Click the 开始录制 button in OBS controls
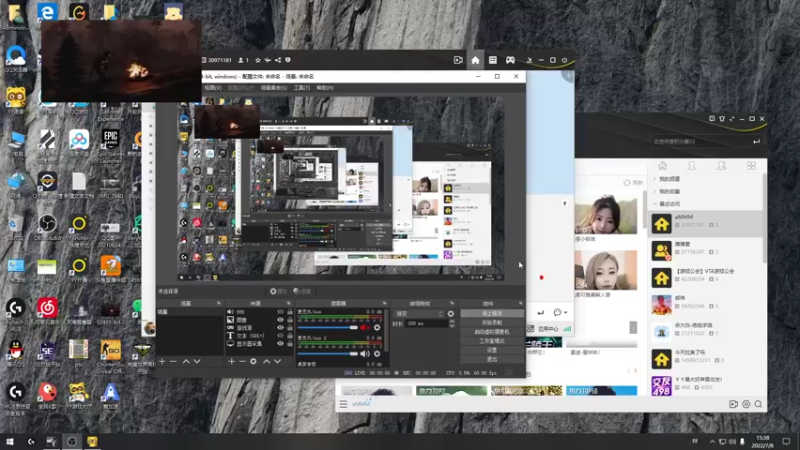Image resolution: width=800 pixels, height=450 pixels. tap(492, 322)
